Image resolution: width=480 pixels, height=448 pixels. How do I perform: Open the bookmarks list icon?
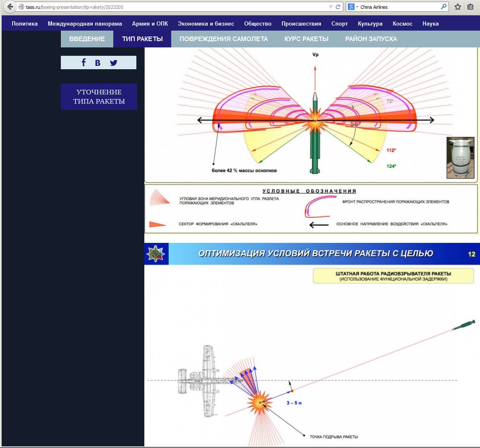(x=471, y=7)
